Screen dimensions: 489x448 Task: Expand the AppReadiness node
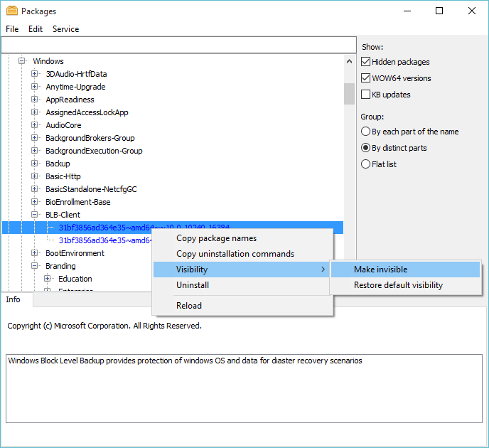pos(34,100)
